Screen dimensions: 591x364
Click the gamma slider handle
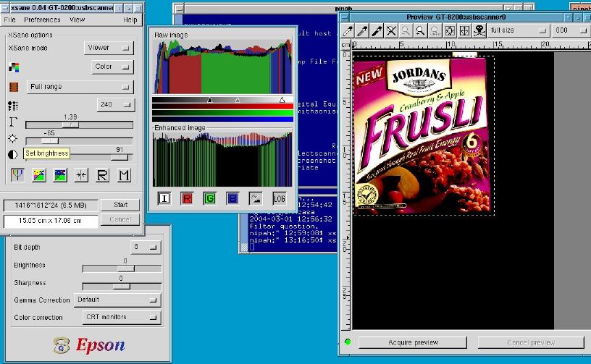click(x=70, y=124)
